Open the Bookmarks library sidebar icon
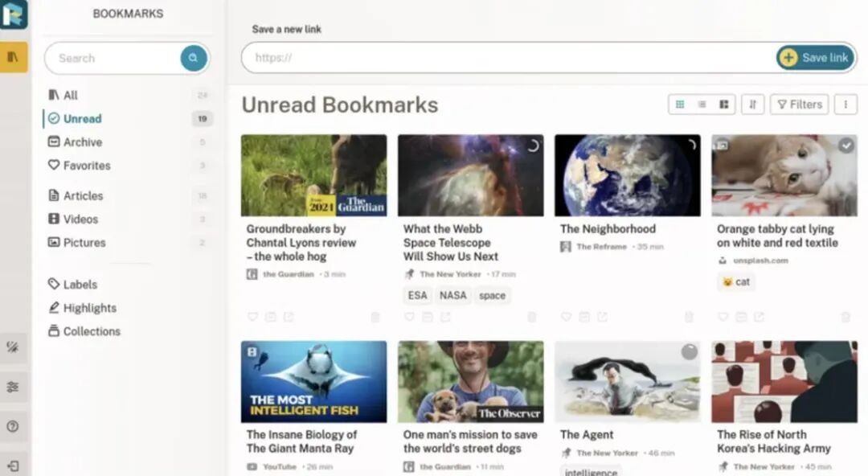The image size is (868, 476). 14,57
